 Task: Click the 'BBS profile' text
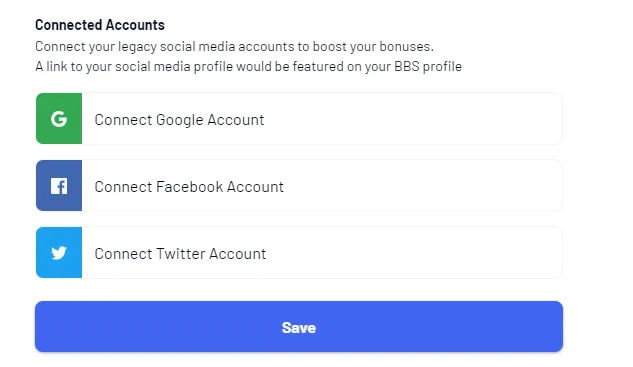coord(428,67)
